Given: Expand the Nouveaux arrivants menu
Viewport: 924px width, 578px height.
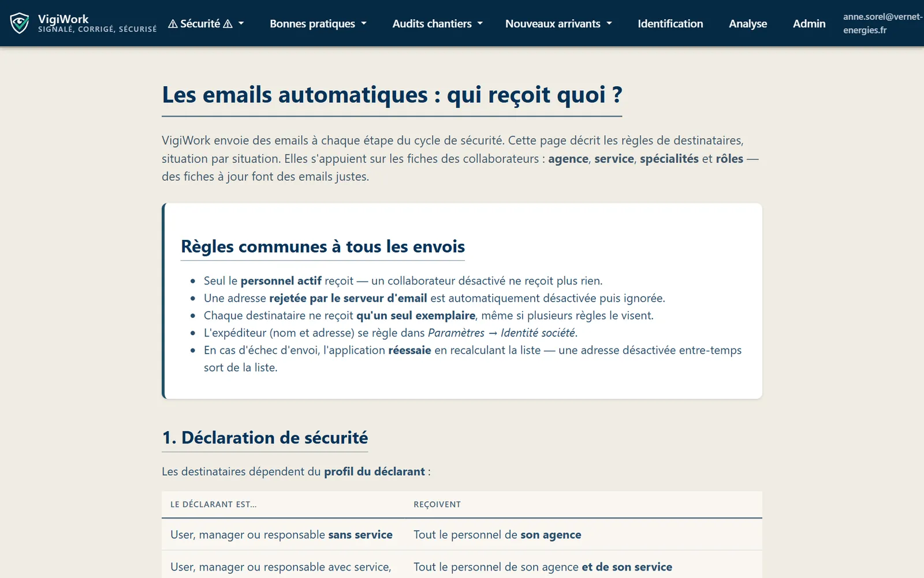Looking at the screenshot, I should [558, 24].
